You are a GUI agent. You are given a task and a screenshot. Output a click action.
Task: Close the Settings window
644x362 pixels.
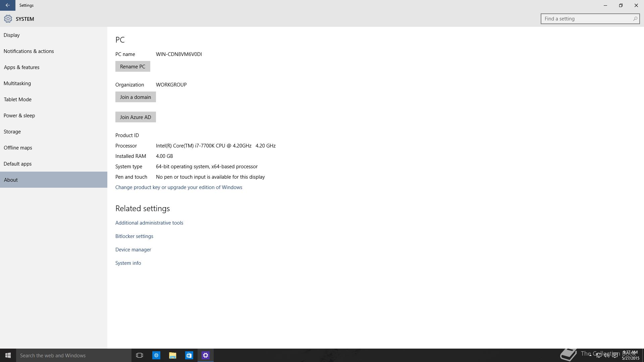636,5
